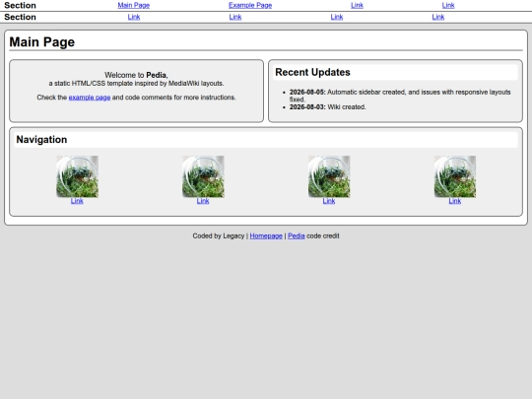
Task: Open the Pedia link in the footer
Action: tap(297, 235)
